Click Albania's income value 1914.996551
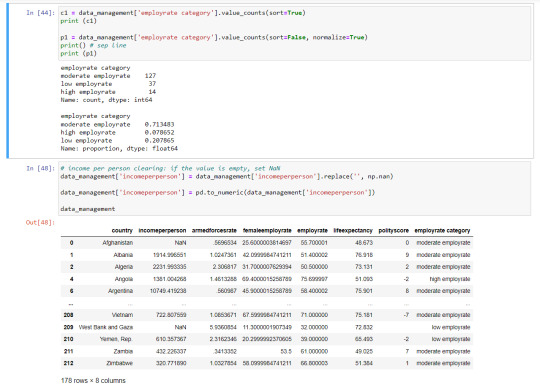 [170, 255]
